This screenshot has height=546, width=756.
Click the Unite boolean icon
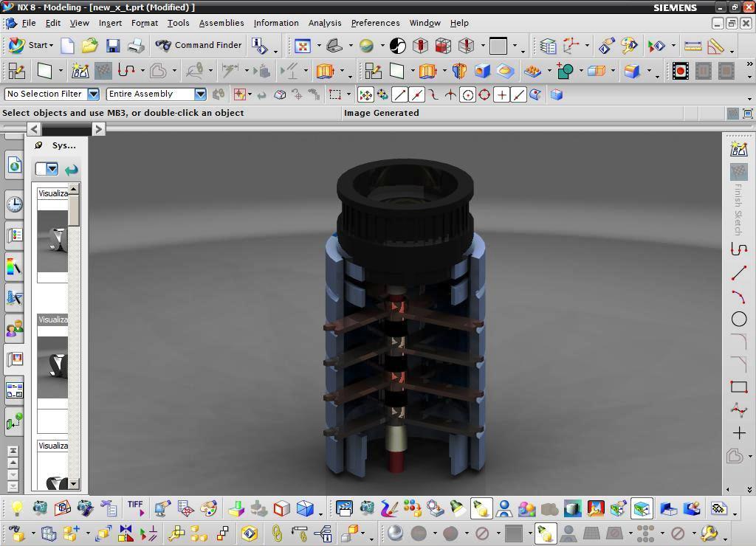coord(565,71)
